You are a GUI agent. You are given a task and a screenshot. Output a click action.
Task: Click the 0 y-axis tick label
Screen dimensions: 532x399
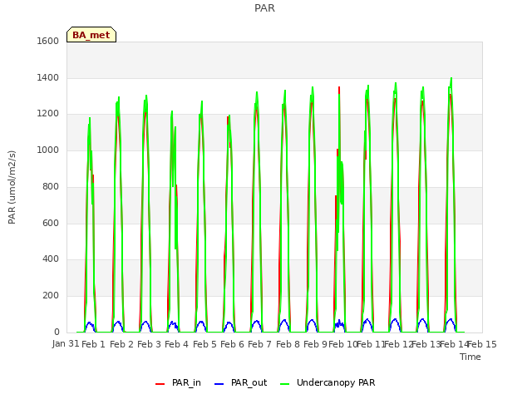click(x=57, y=332)
